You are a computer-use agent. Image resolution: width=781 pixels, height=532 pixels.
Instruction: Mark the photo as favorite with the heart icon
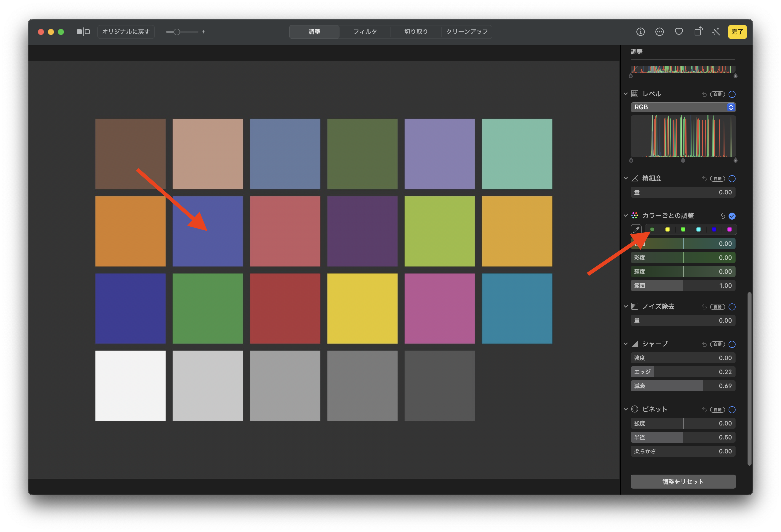pyautogui.click(x=679, y=32)
